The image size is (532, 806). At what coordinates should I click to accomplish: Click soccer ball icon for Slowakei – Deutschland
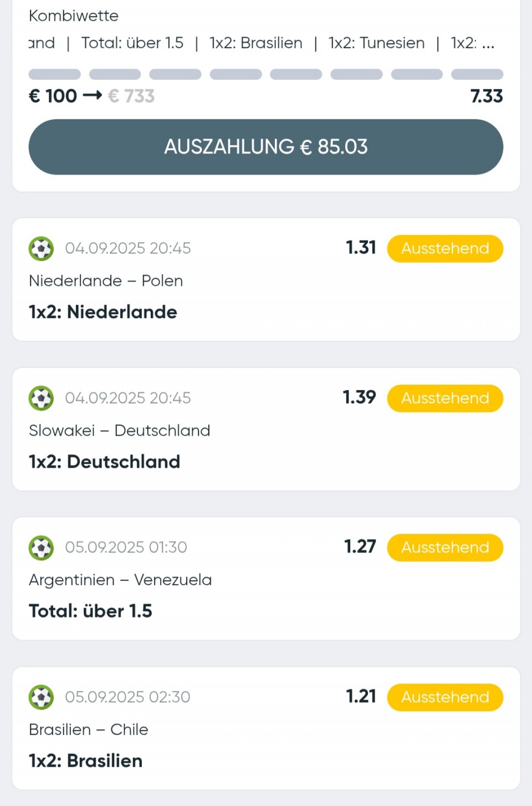pos(41,398)
